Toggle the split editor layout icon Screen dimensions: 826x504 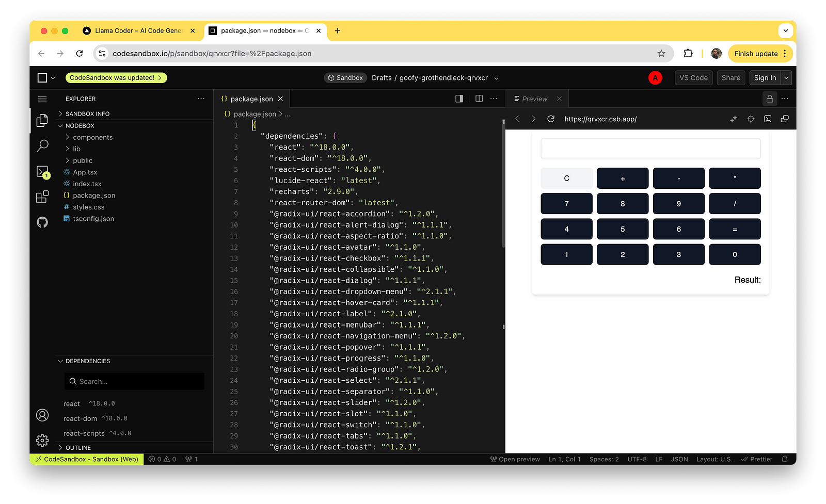(479, 98)
